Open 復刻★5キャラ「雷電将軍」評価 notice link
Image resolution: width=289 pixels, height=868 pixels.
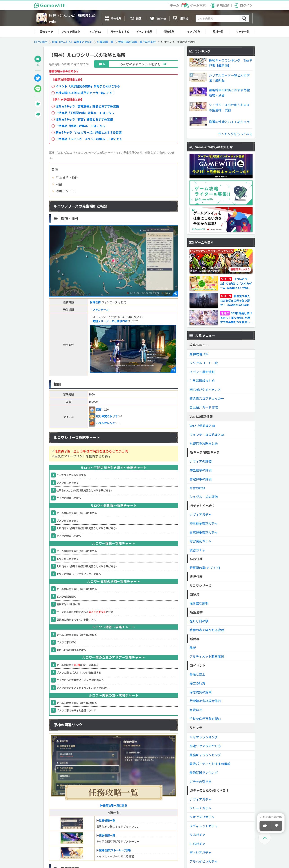click(x=87, y=107)
